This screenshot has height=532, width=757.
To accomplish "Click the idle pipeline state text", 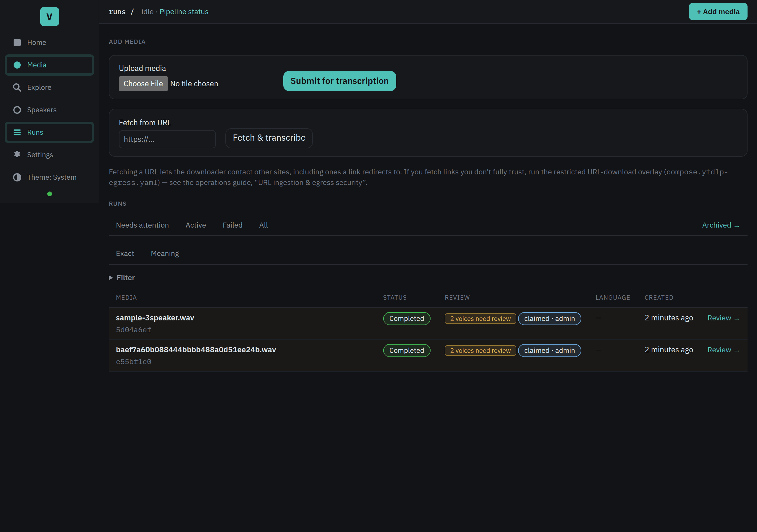I will point(147,12).
